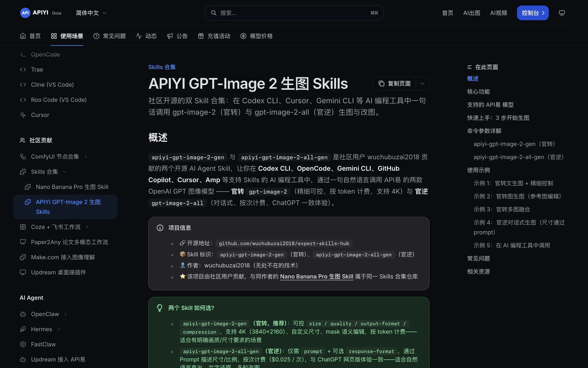588x368 pixels.
Task: Open Make.com 接入图像理解 sidebar item
Action: (x=65, y=257)
